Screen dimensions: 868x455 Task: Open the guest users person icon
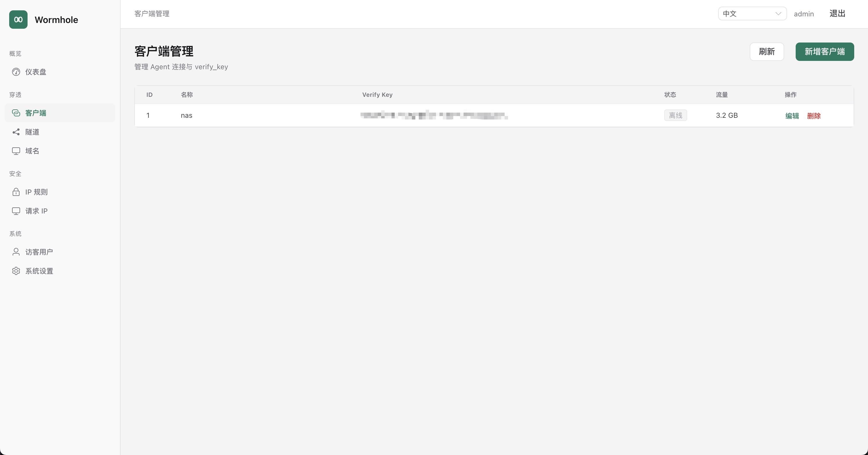coord(16,252)
